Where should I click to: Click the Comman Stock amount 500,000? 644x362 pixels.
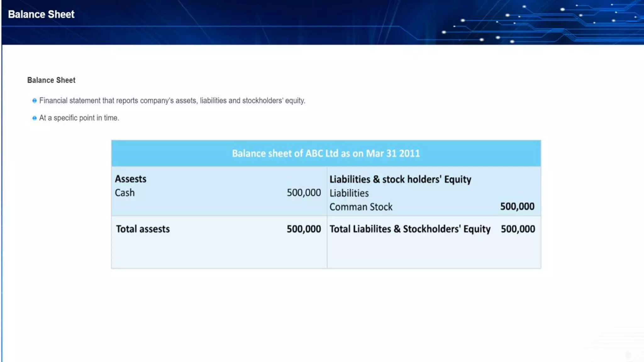pyautogui.click(x=517, y=206)
